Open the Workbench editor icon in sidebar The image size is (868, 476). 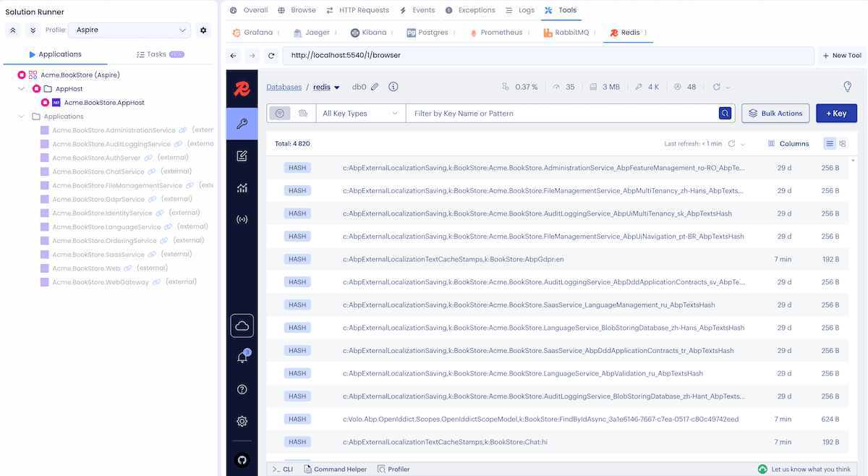coord(242,155)
